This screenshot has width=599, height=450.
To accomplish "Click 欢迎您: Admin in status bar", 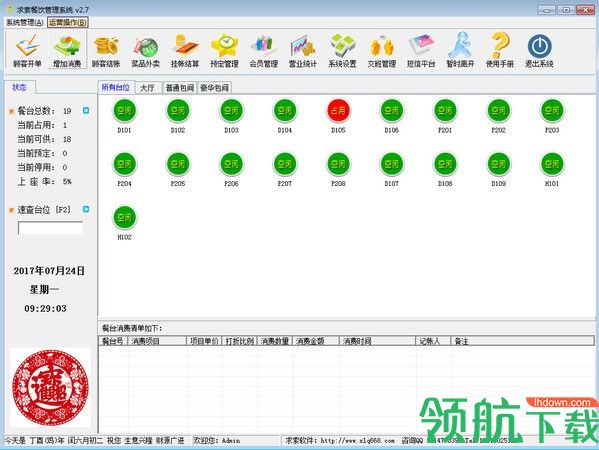I will [217, 441].
